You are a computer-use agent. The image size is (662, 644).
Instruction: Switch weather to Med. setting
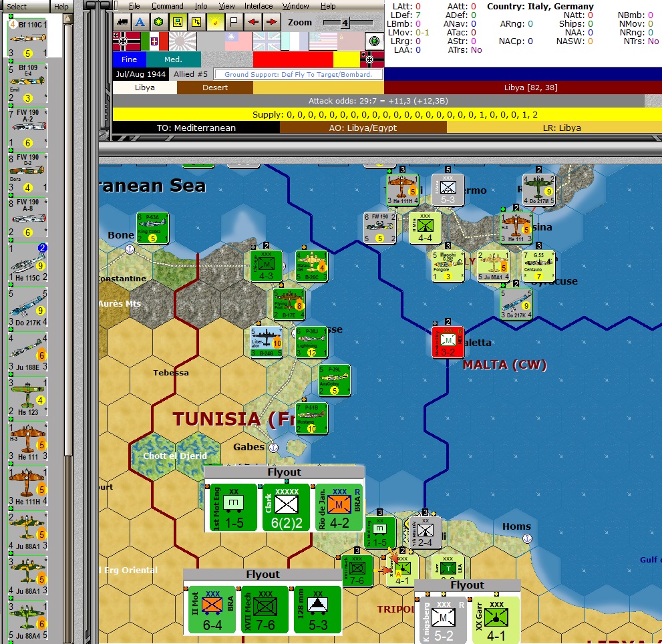pyautogui.click(x=174, y=59)
